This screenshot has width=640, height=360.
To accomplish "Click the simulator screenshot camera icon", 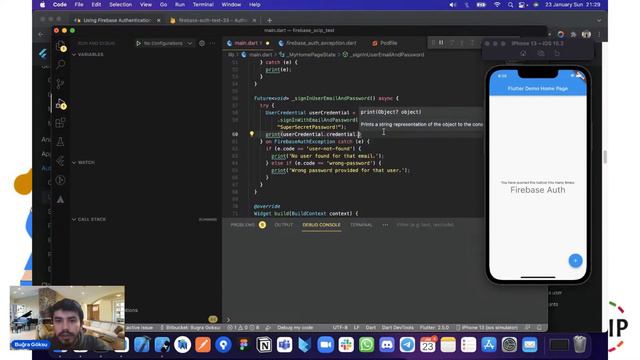I will pos(540,53).
